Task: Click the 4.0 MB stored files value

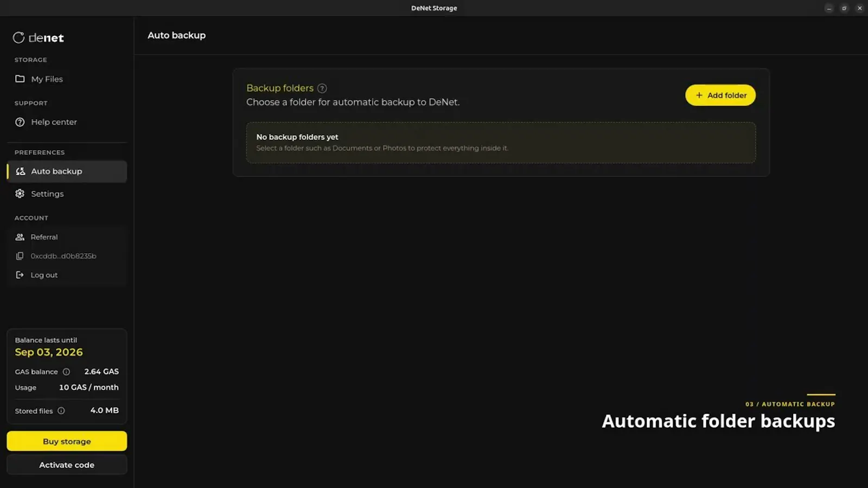Action: click(105, 410)
